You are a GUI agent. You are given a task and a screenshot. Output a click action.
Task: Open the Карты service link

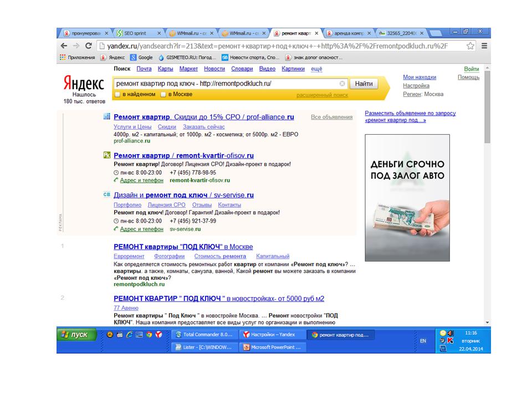pyautogui.click(x=165, y=69)
